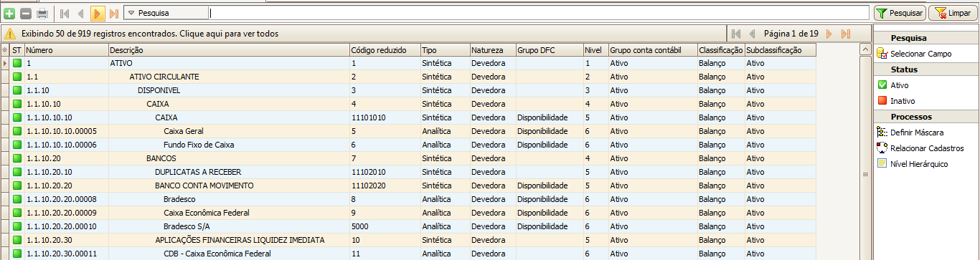The height and width of the screenshot is (260, 980).
Task: Click scrollbar up arrow of the grid
Action: click(865, 50)
